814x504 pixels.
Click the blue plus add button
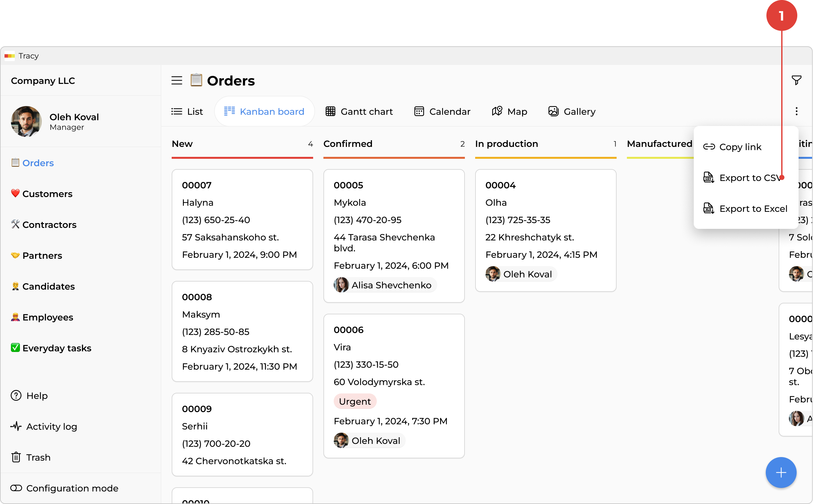coord(781,472)
